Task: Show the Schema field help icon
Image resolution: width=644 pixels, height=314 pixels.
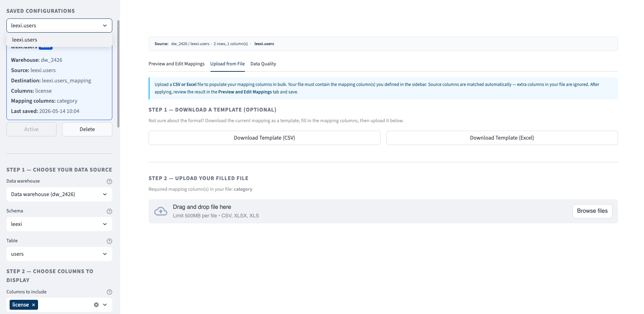Action: click(x=109, y=211)
